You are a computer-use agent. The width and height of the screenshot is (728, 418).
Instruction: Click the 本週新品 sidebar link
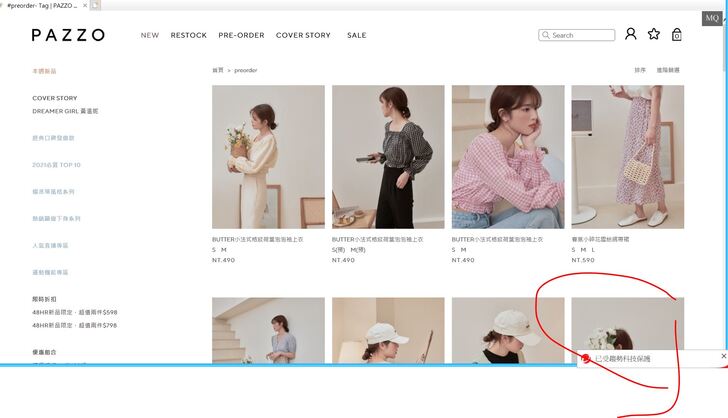[44, 71]
